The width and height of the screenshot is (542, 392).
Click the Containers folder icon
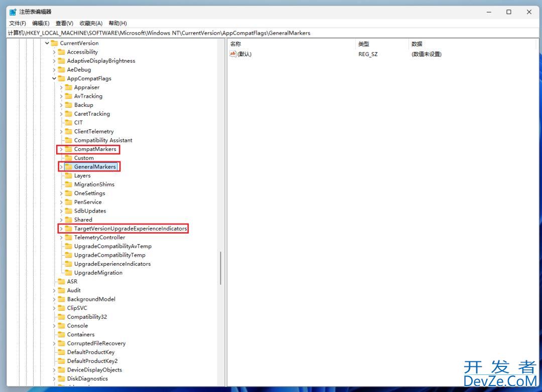[62, 334]
